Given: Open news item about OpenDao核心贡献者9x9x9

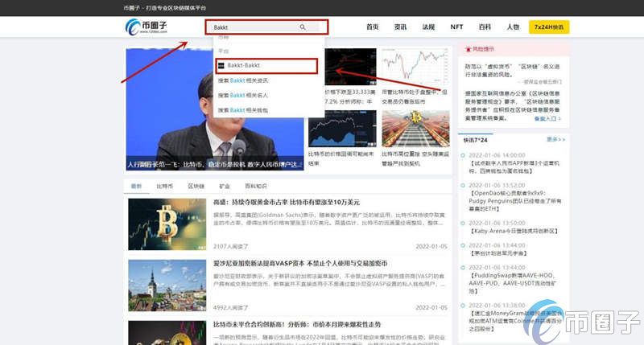Looking at the screenshot, I should pyautogui.click(x=515, y=201).
